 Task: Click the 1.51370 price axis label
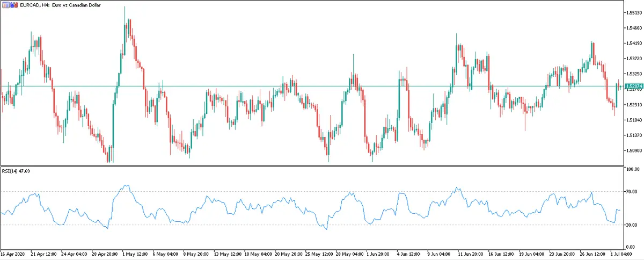[x=634, y=135]
